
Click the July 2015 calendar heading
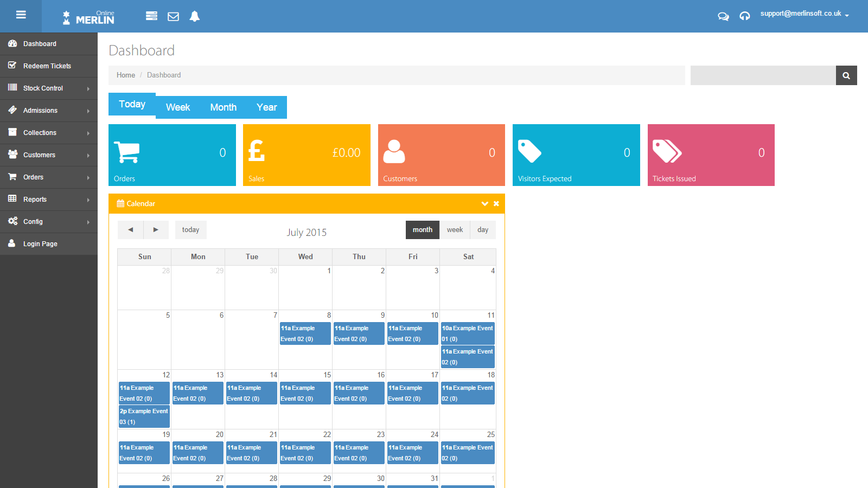307,233
